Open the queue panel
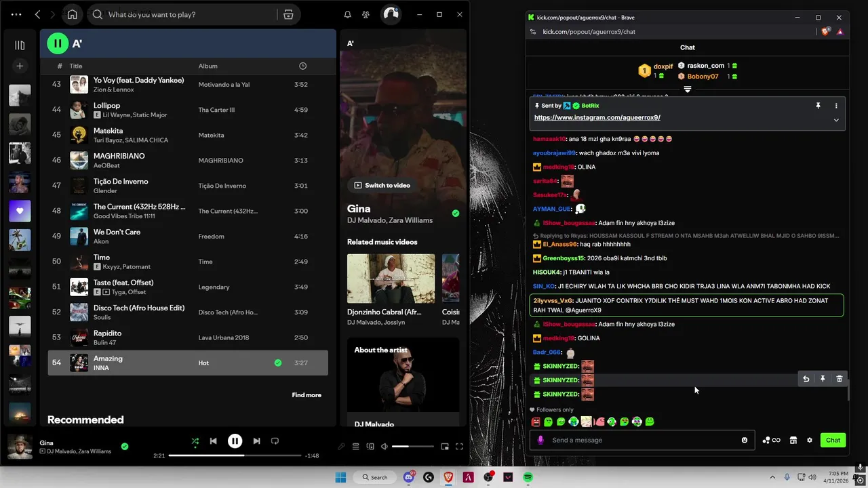This screenshot has height=488, width=868. click(x=356, y=447)
